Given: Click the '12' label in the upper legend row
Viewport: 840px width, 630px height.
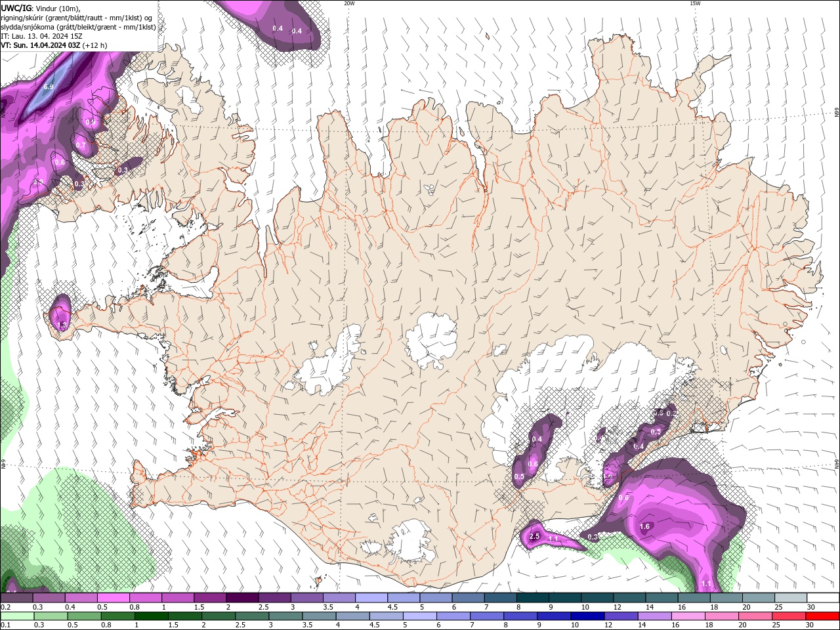Looking at the screenshot, I should click(x=618, y=607).
